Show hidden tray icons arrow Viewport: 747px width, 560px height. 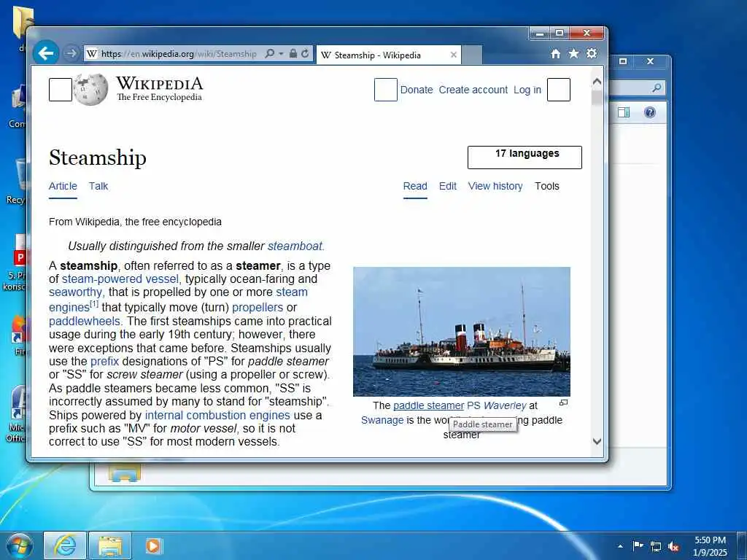coord(620,546)
